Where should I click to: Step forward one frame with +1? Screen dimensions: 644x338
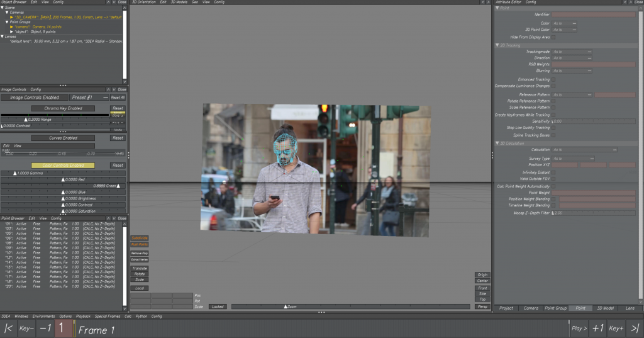click(597, 329)
